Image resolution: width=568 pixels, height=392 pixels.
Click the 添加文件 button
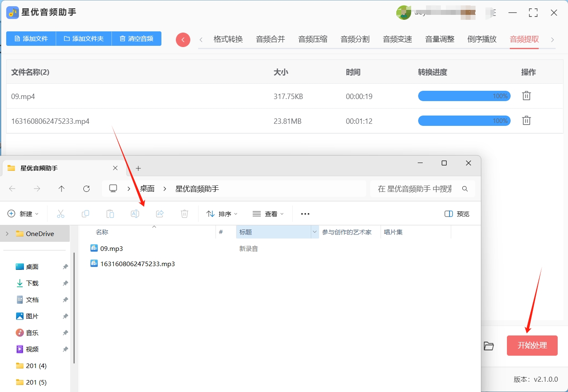[31, 38]
